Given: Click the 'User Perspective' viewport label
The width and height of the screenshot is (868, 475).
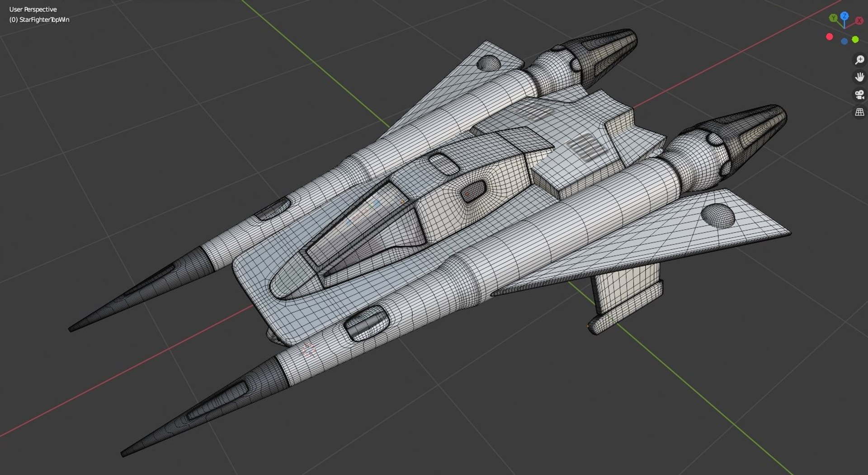Looking at the screenshot, I should [x=33, y=9].
